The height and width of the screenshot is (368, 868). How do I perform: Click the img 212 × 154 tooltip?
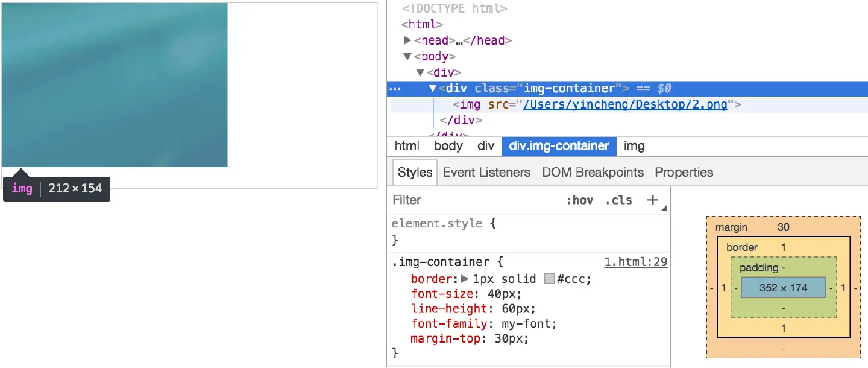point(57,189)
